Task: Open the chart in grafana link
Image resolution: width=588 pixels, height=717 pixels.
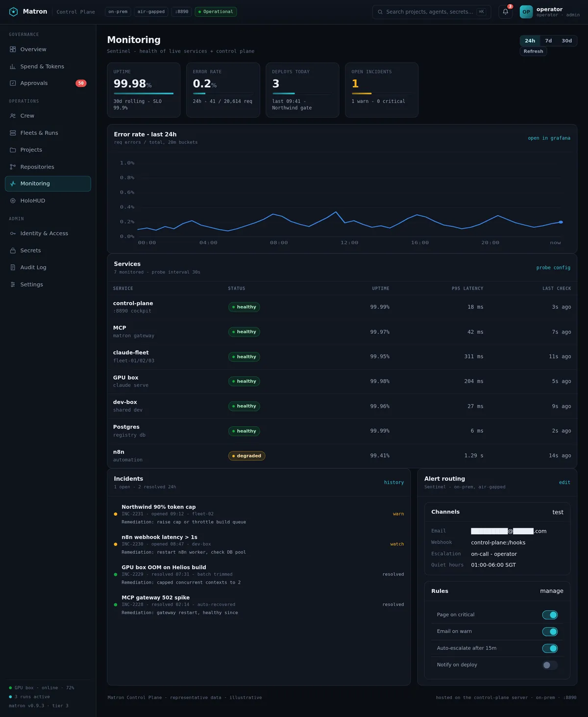Action: click(549, 138)
